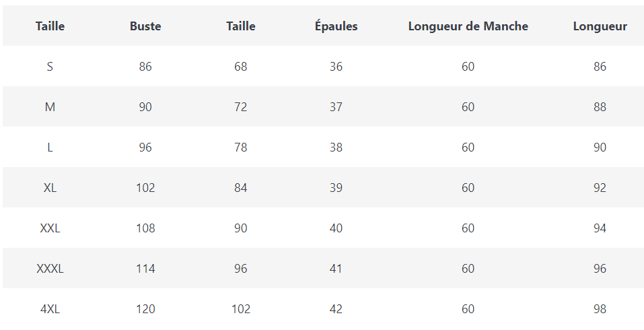Select the Longueur value 98
644x330 pixels.
600,309
